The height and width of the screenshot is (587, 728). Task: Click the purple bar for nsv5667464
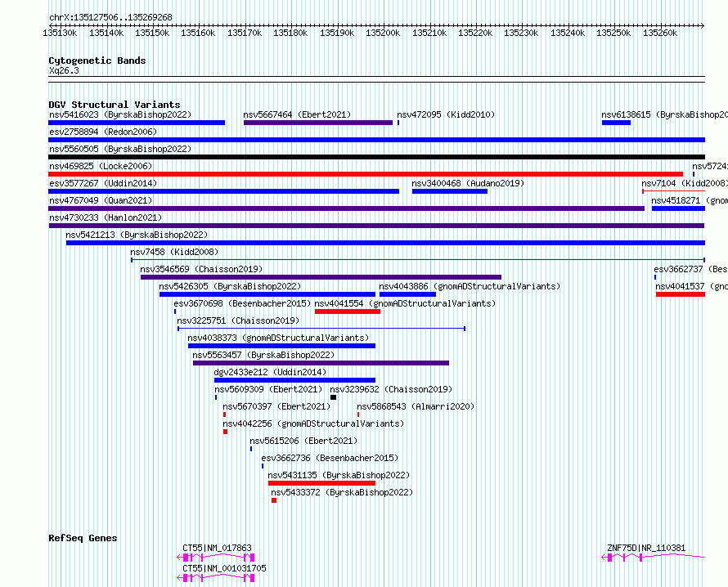point(318,123)
